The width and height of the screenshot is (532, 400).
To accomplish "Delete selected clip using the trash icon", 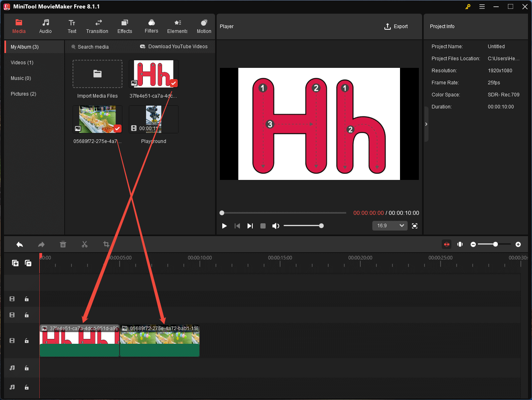I will click(x=63, y=244).
